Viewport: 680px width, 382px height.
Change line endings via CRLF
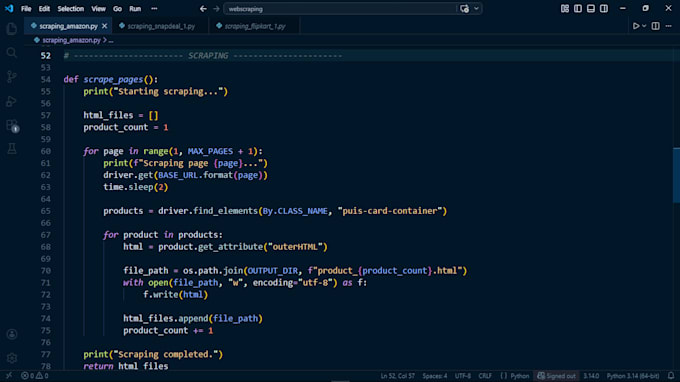[485, 376]
